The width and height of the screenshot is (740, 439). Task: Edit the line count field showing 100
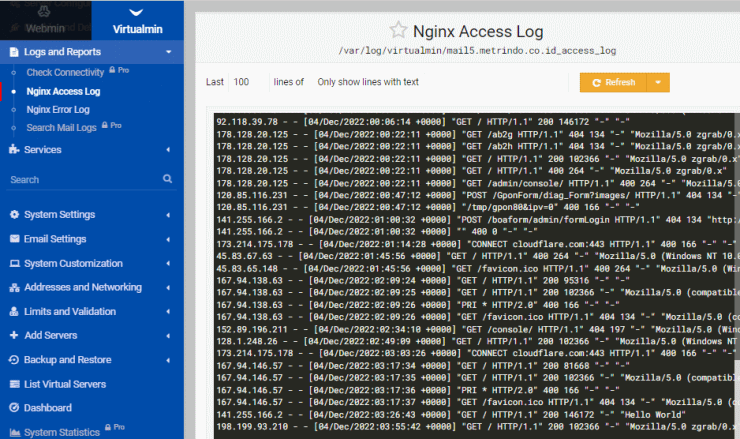[247, 82]
